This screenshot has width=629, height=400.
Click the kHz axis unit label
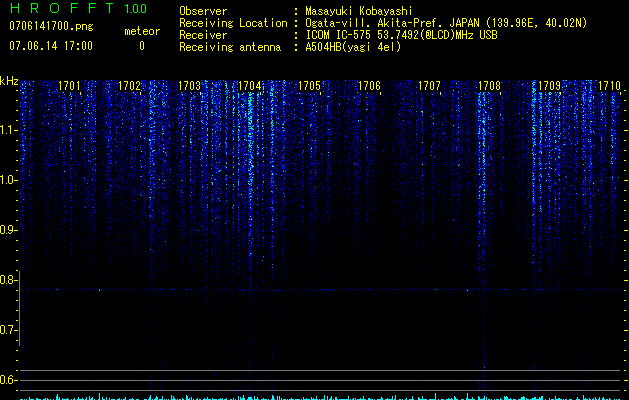9,81
